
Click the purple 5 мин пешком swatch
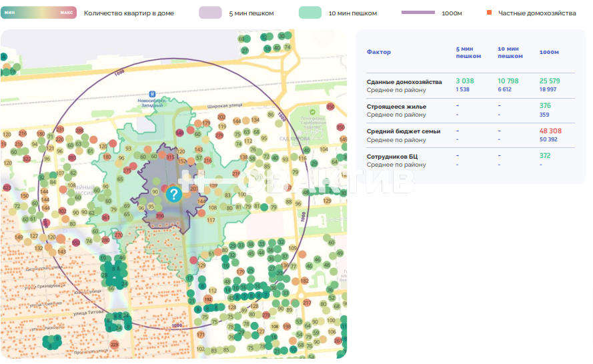pos(210,13)
